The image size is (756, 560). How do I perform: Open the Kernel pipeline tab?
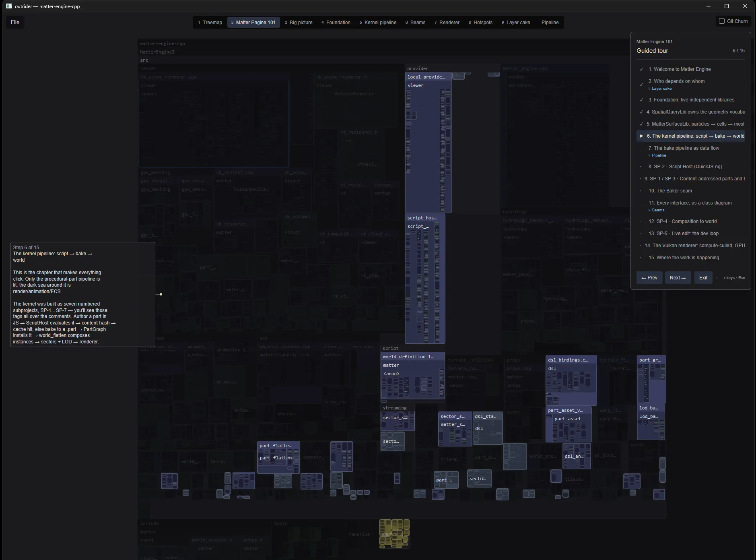[x=378, y=23]
